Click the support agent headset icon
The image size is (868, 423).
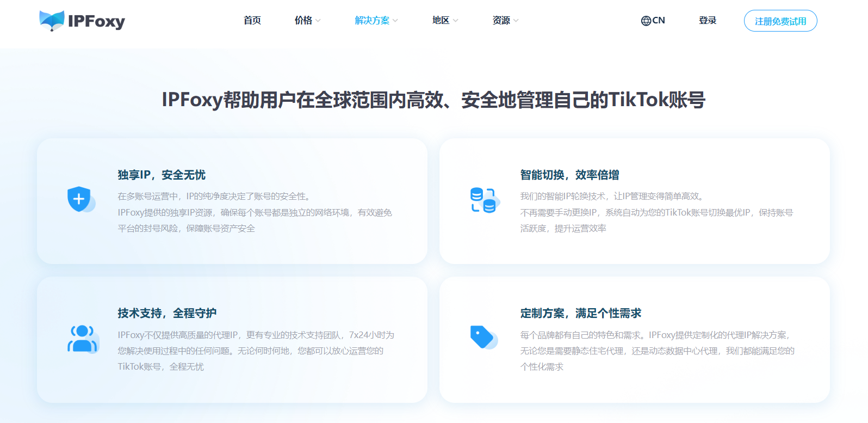pyautogui.click(x=83, y=339)
